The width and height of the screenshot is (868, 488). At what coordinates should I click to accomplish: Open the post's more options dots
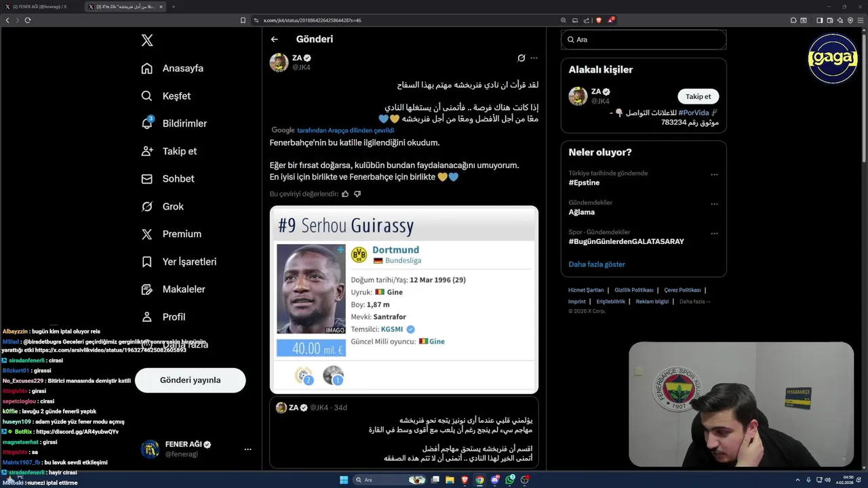click(x=534, y=58)
